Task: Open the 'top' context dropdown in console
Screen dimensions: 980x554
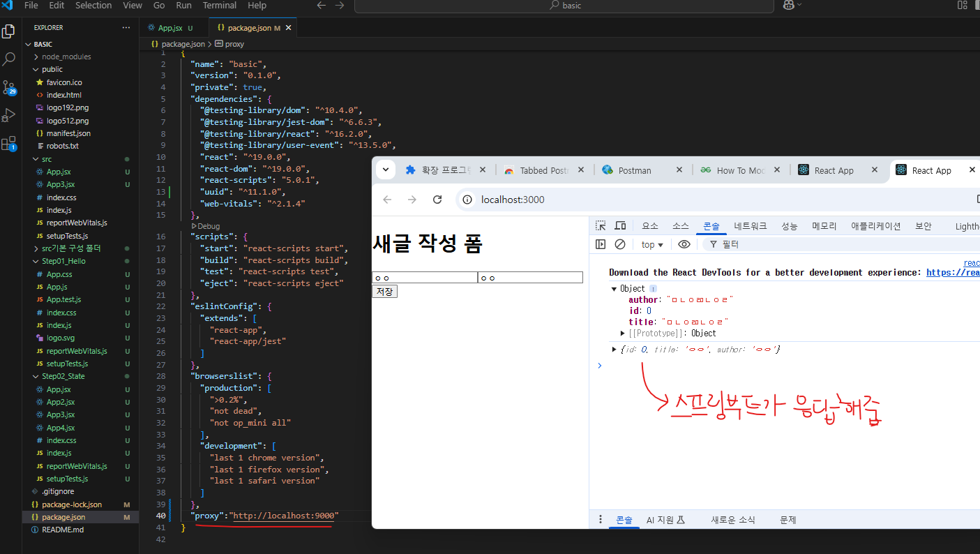Action: point(652,244)
